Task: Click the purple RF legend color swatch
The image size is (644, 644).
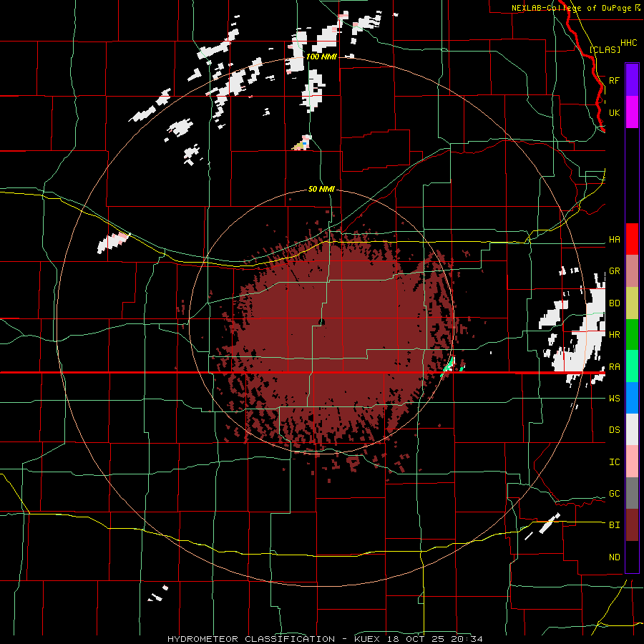Action: [632, 80]
